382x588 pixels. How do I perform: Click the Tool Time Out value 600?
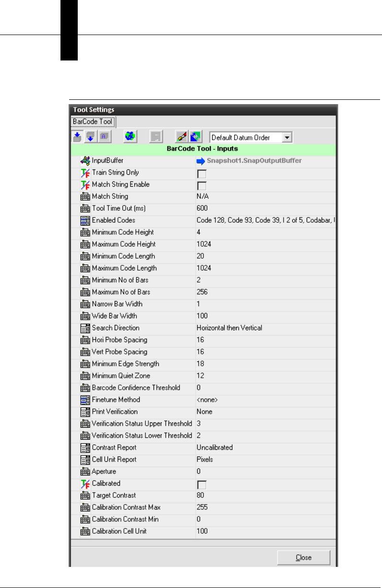pos(202,209)
